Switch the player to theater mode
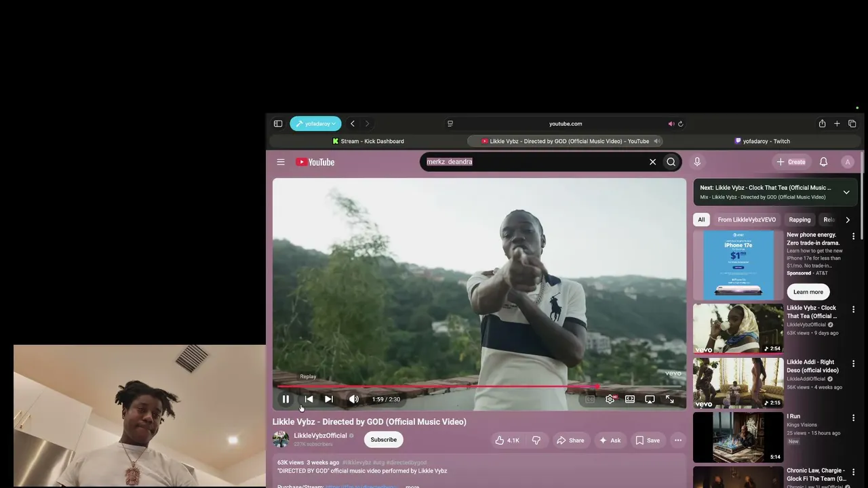The width and height of the screenshot is (868, 488). (630, 399)
